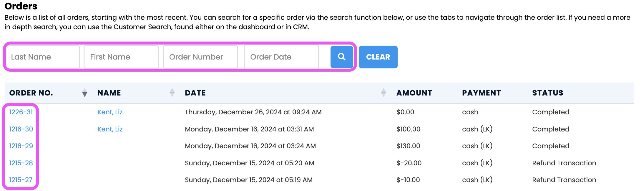Select the Amount column header

point(414,93)
